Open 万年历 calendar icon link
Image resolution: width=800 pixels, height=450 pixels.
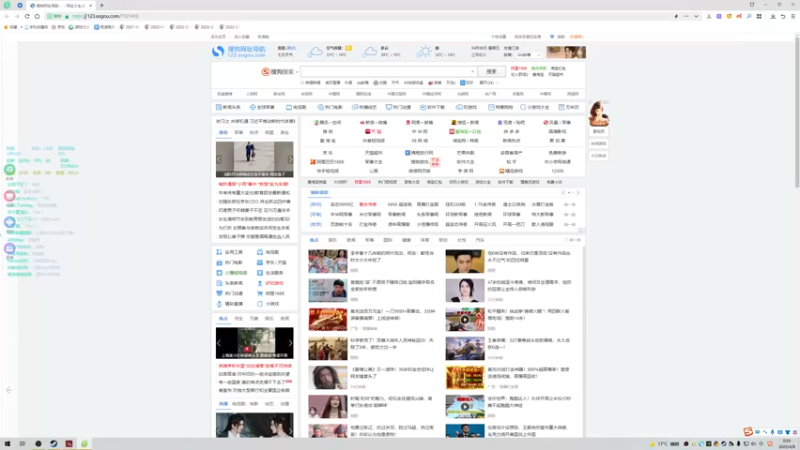pyautogui.click(x=569, y=107)
